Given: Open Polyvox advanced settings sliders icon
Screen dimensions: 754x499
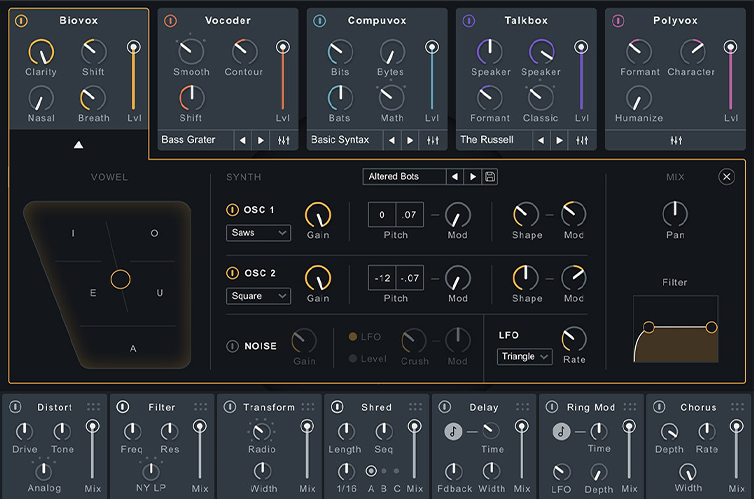Looking at the screenshot, I should [x=676, y=140].
